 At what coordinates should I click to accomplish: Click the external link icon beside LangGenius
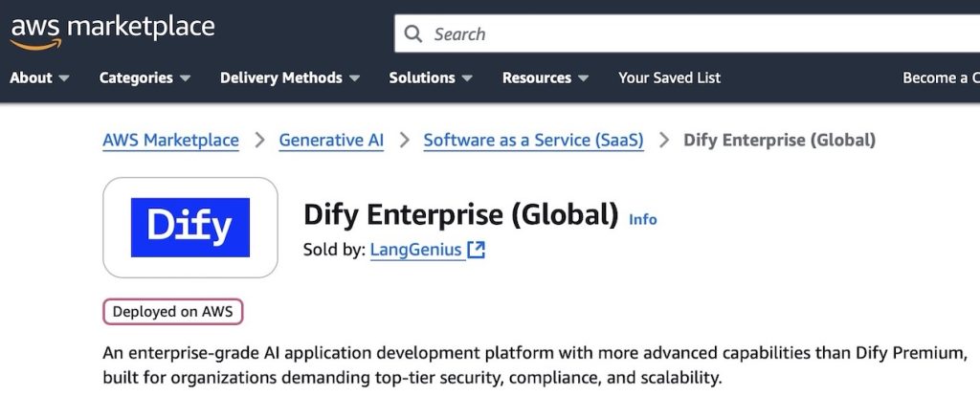pyautogui.click(x=477, y=250)
